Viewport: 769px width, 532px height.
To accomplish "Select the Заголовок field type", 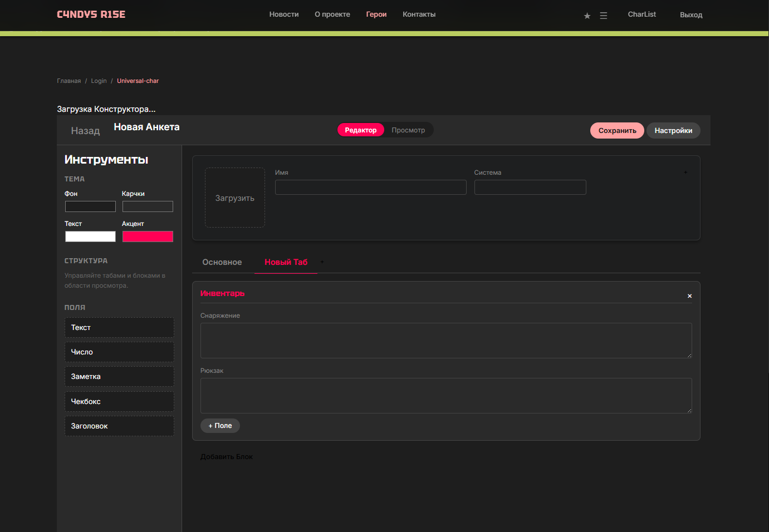I will [119, 426].
